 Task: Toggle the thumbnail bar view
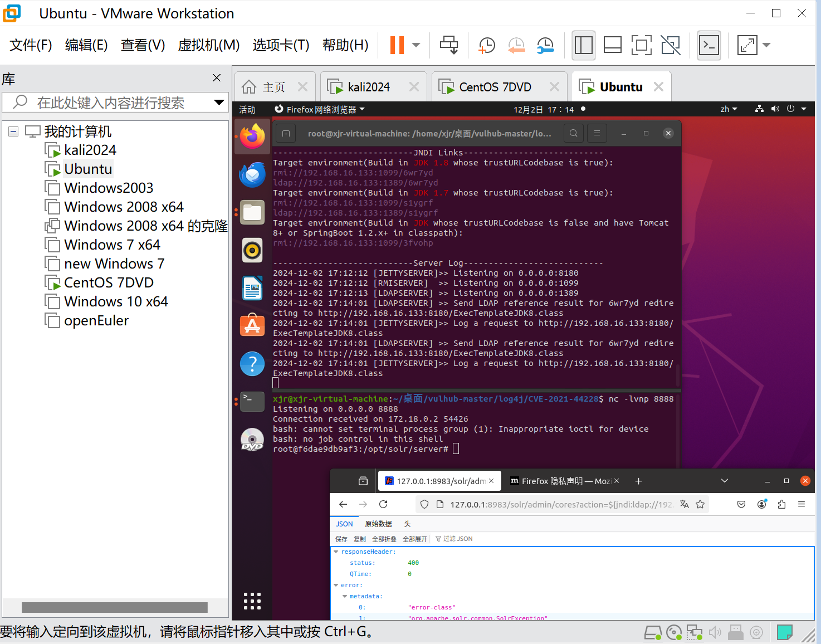click(613, 45)
